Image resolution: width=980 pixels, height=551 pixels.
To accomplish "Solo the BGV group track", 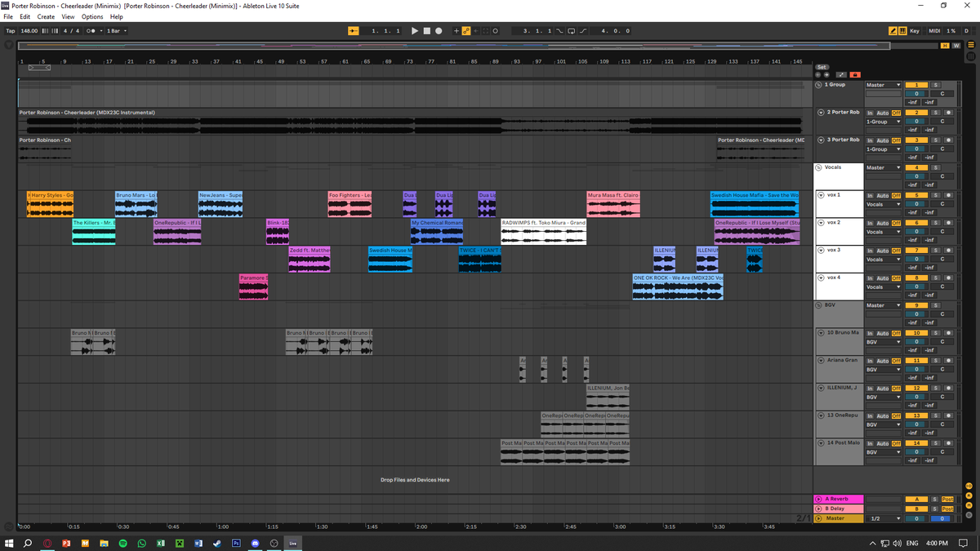I will [x=936, y=305].
